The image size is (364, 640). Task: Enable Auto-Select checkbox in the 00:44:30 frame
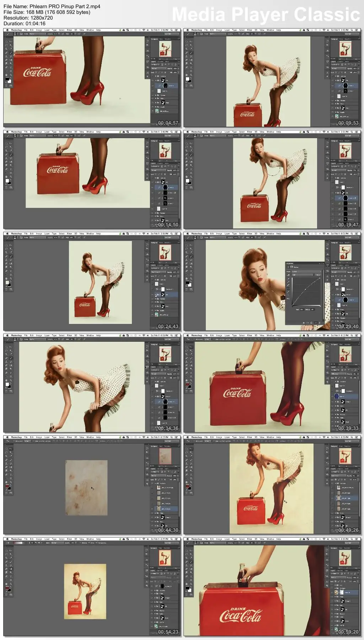tap(14, 441)
